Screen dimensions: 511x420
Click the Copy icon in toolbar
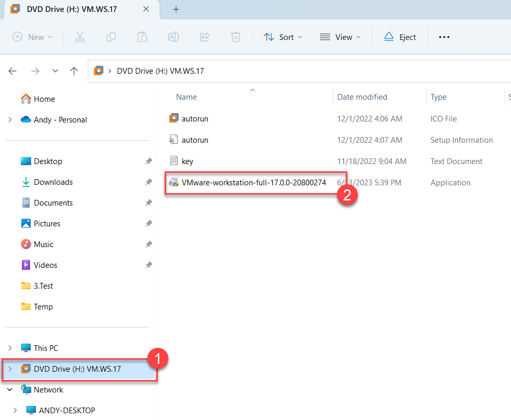pos(111,37)
